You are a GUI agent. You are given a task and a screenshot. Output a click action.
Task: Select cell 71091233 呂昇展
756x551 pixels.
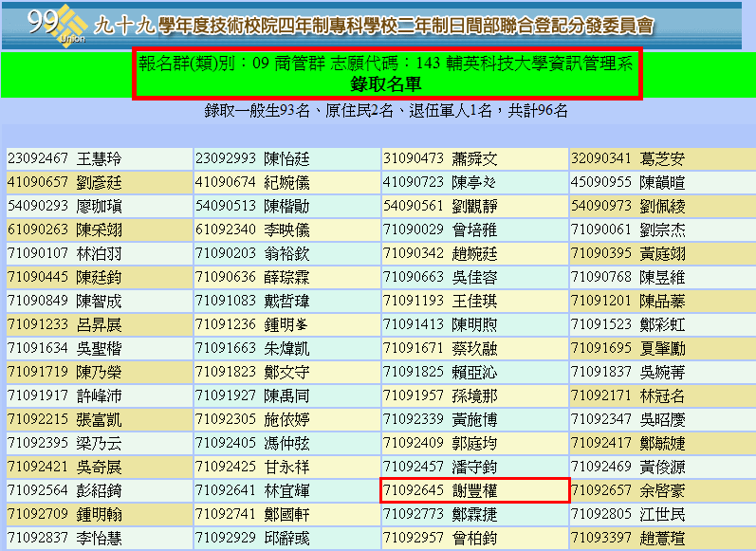tap(100, 325)
